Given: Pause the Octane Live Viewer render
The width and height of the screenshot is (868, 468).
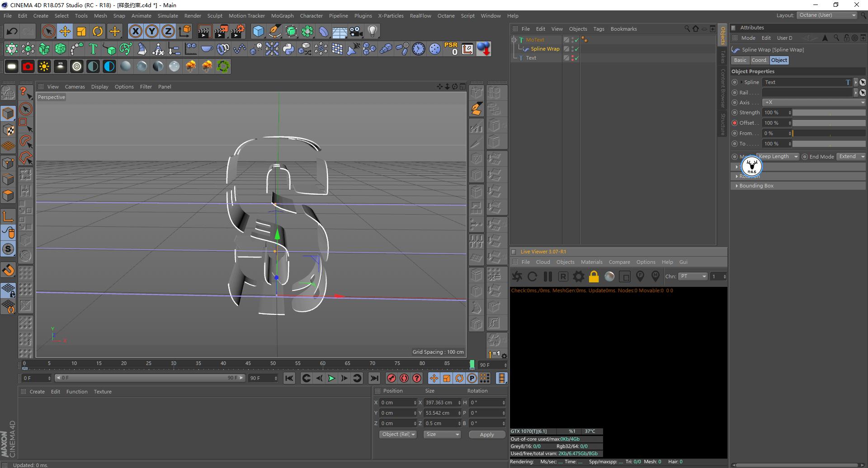Looking at the screenshot, I should (x=547, y=276).
